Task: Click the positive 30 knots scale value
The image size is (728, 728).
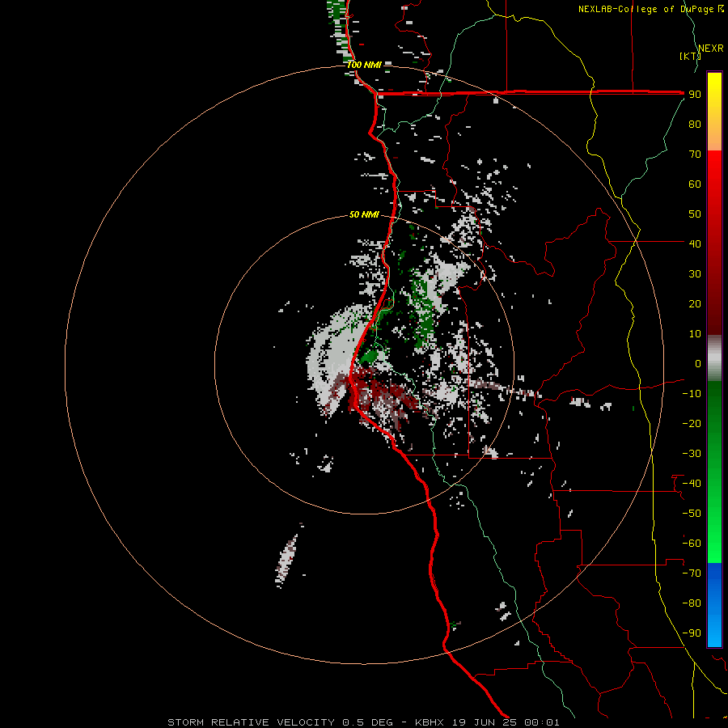Action: point(695,274)
